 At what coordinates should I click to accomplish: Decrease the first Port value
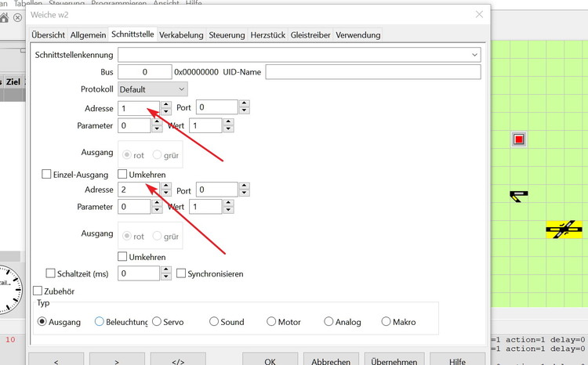245,110
